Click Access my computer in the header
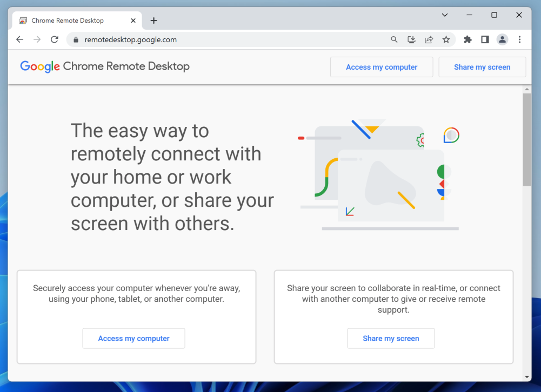 coord(382,67)
